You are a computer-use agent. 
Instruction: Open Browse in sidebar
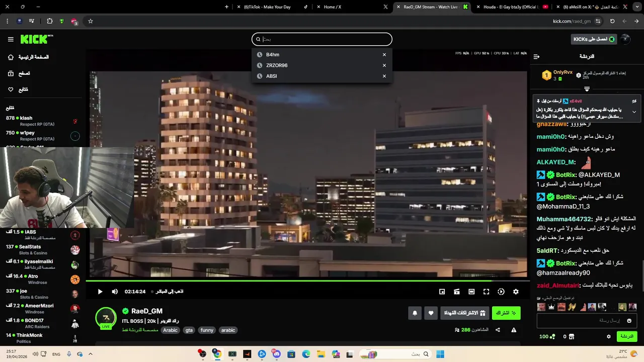click(19, 73)
